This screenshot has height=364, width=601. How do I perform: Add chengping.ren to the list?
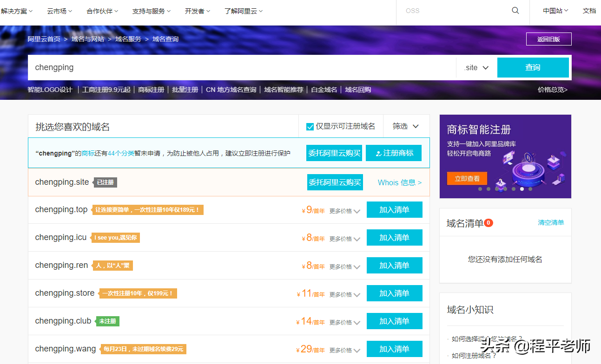[395, 266]
